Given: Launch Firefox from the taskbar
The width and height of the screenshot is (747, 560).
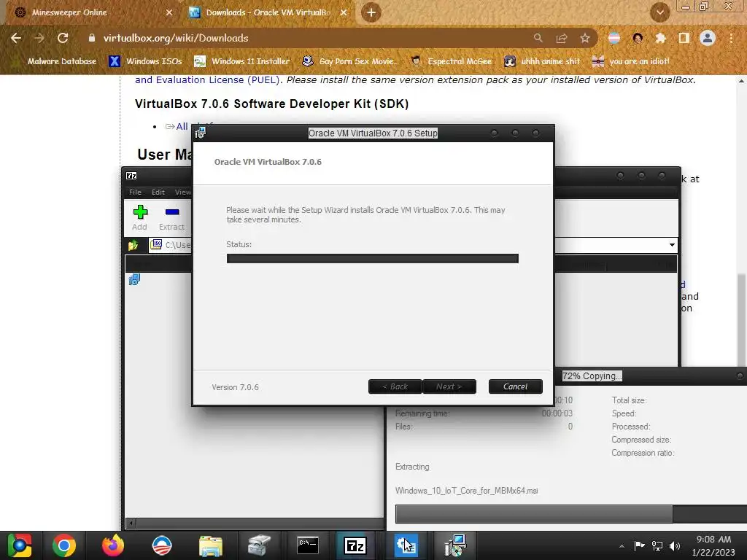Looking at the screenshot, I should [x=113, y=545].
